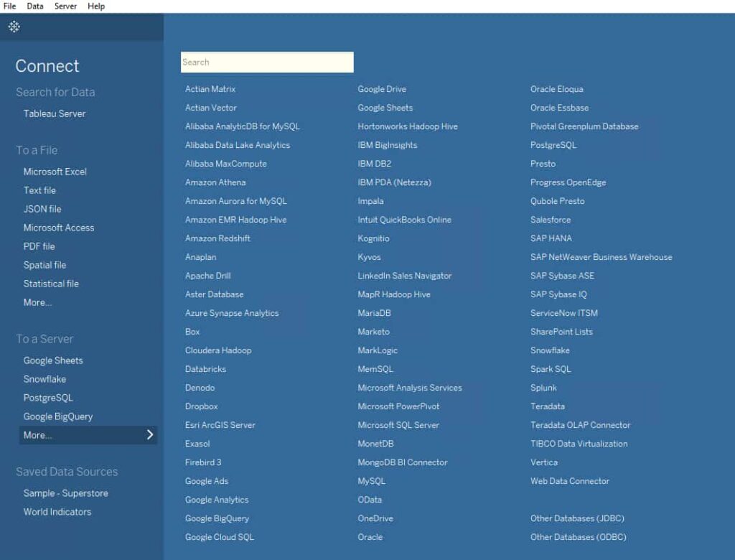Pick Firebird 3 connector
Viewport: 735px width, 560px height.
tap(203, 462)
